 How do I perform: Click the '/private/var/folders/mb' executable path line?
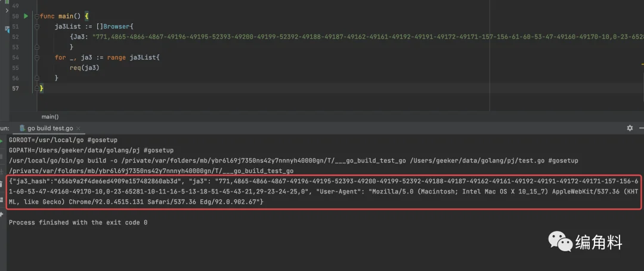click(x=151, y=171)
